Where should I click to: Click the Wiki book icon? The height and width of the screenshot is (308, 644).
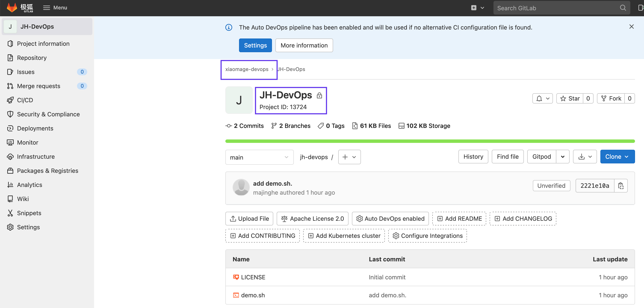tap(10, 199)
